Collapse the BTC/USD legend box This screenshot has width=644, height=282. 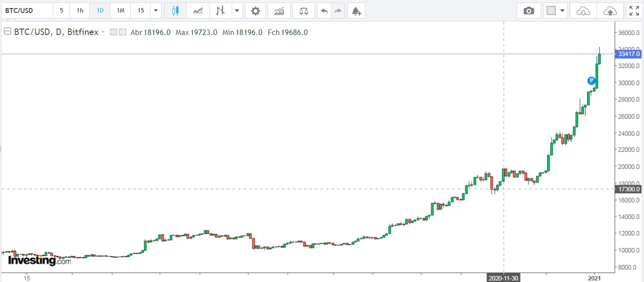click(7, 31)
